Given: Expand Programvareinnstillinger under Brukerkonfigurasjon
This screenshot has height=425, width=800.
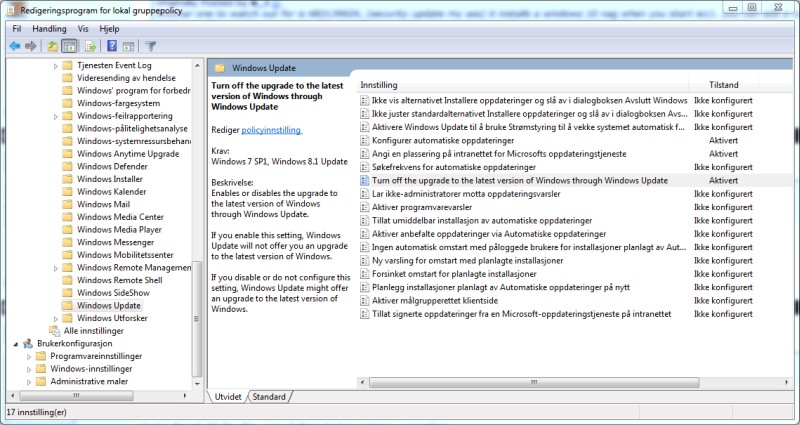Looking at the screenshot, I should pos(29,357).
